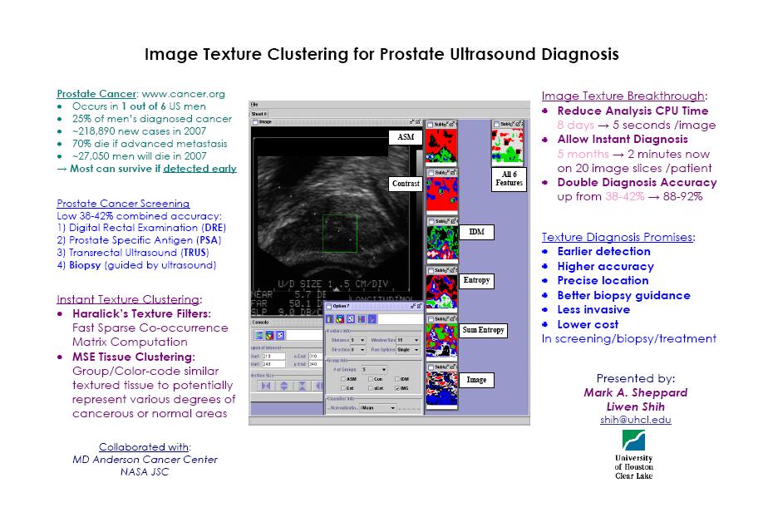Select the Sheet 0 tab
768x532 pixels.
pyautogui.click(x=259, y=114)
